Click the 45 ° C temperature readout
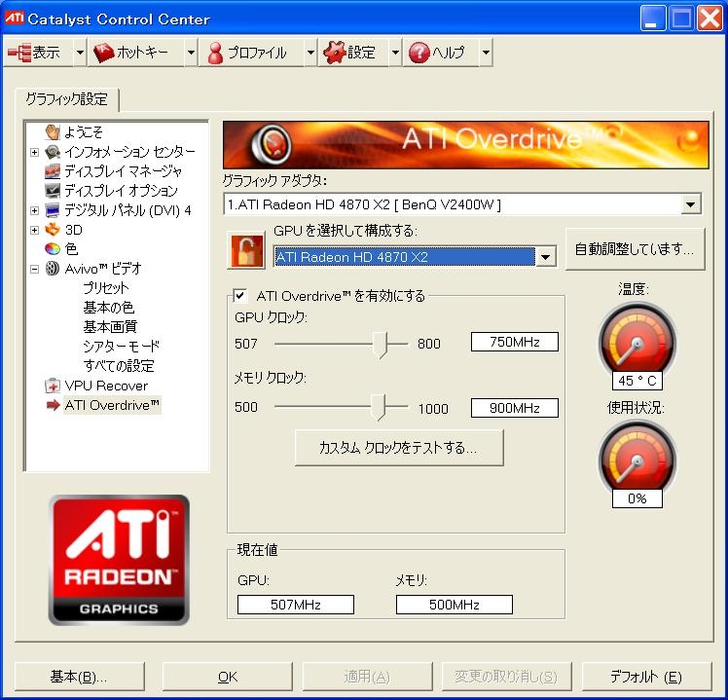Image resolution: width=728 pixels, height=700 pixels. click(x=637, y=381)
